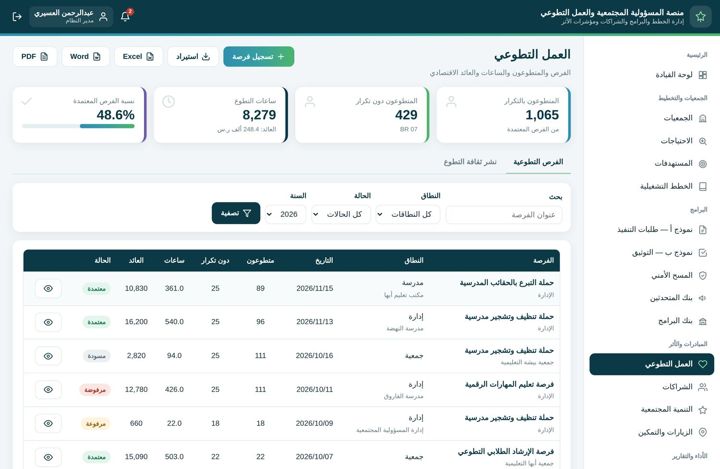
Task: Open لوحة القيادة dashboard in sidebar
Action: (x=652, y=75)
